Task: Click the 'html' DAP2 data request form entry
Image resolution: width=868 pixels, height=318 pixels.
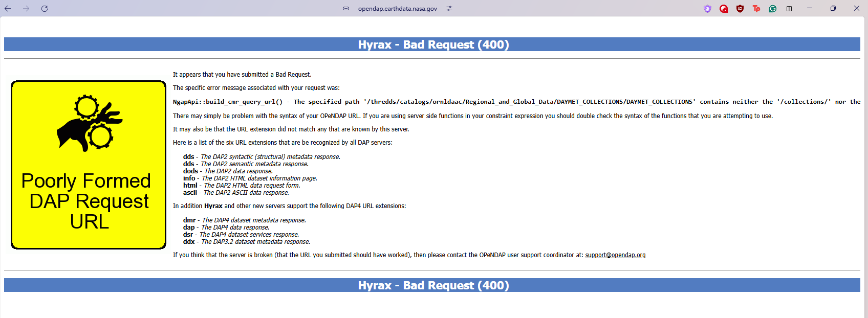Action: pyautogui.click(x=242, y=186)
